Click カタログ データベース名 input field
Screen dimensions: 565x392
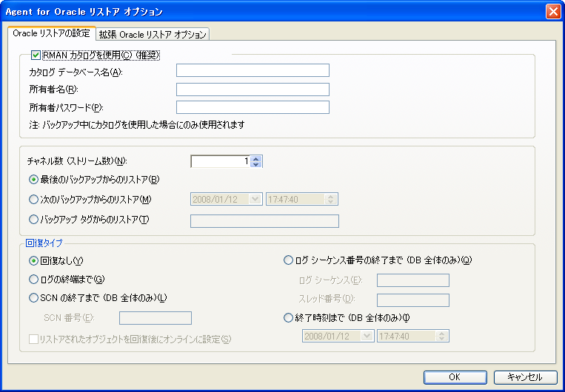pyautogui.click(x=253, y=70)
